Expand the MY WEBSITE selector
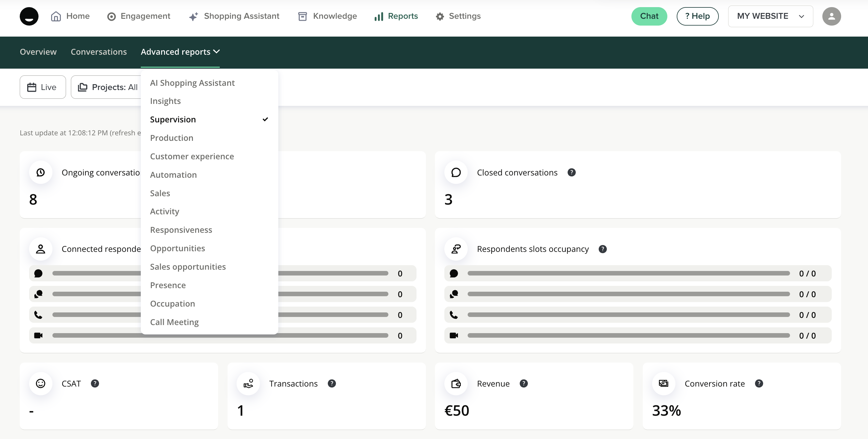The width and height of the screenshot is (868, 439). 770,16
